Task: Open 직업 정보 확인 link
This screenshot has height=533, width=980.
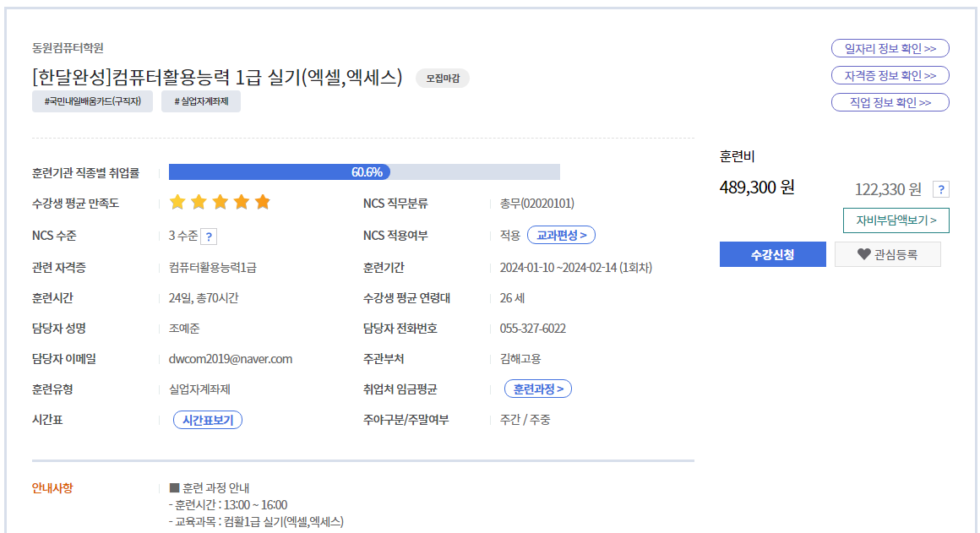Action: coord(890,102)
